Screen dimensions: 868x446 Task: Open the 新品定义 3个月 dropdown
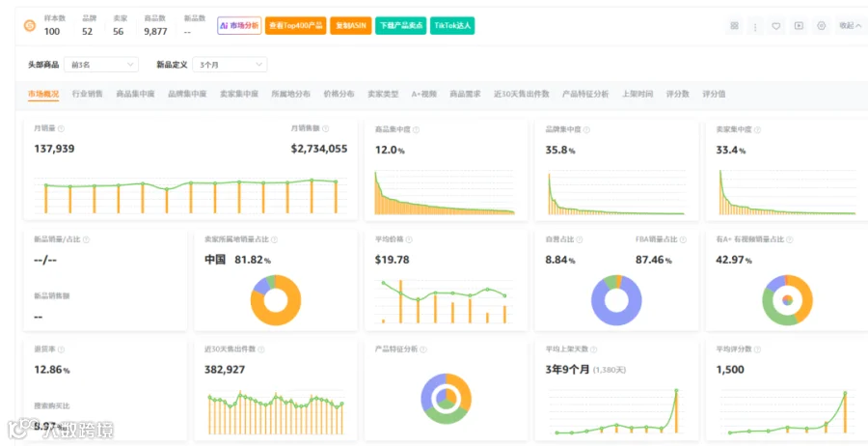230,65
